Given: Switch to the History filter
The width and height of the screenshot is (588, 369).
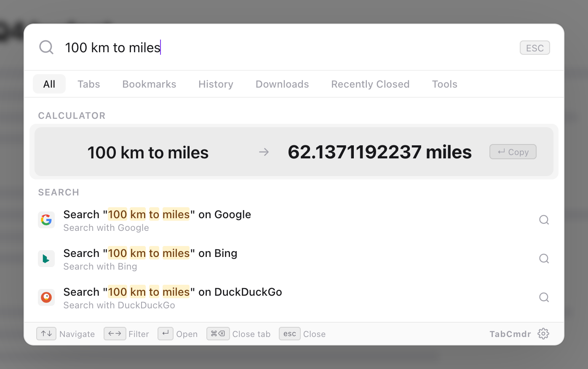Looking at the screenshot, I should pos(216,84).
